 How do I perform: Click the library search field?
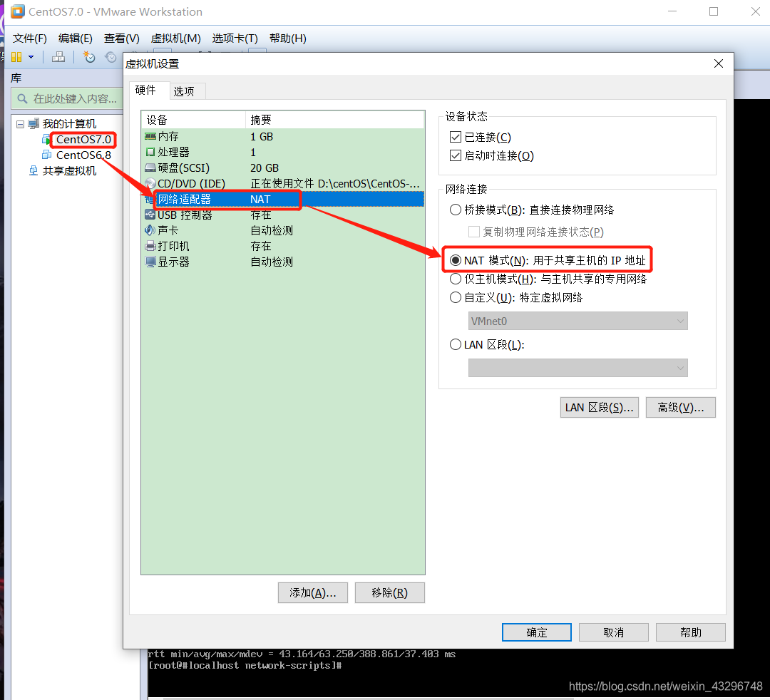pos(68,98)
